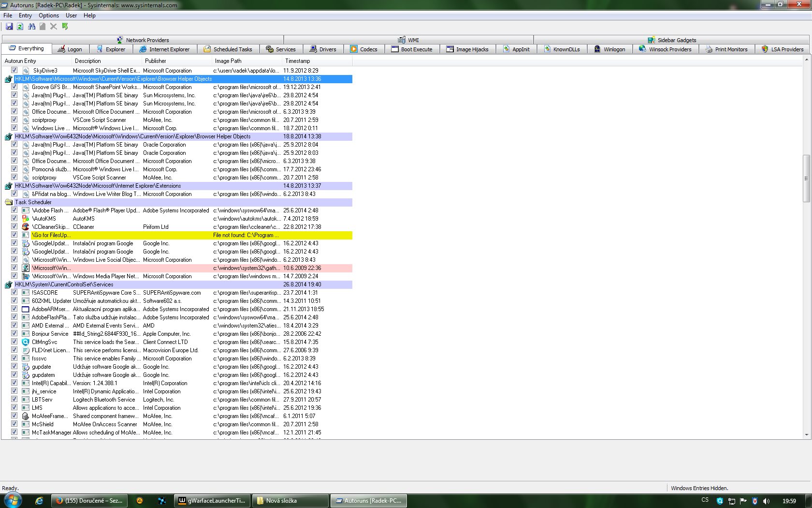Uncheck the \Go for FilesUp... checkbox
The image size is (812, 508).
pos(14,235)
